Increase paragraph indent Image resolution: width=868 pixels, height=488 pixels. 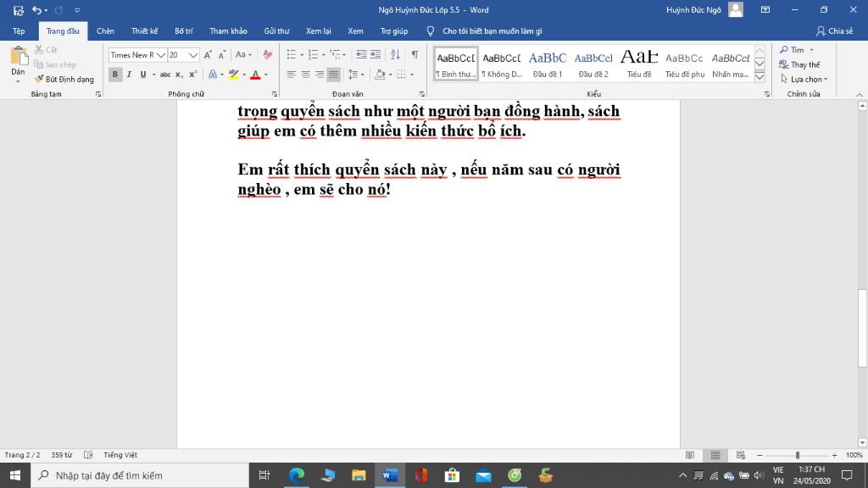[x=376, y=55]
